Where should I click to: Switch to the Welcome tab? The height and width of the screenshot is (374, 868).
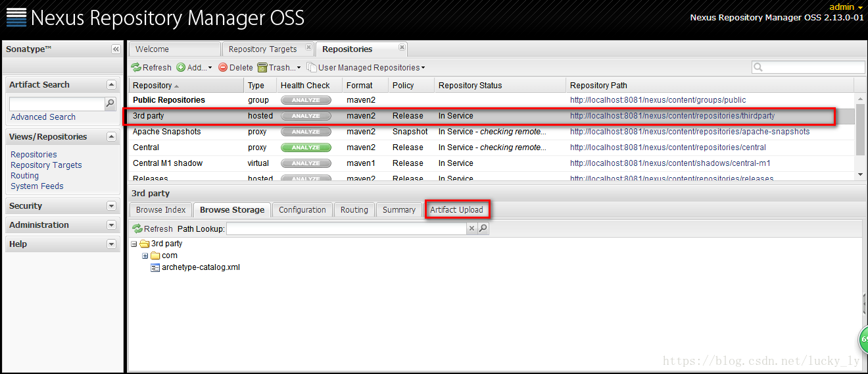(175, 49)
